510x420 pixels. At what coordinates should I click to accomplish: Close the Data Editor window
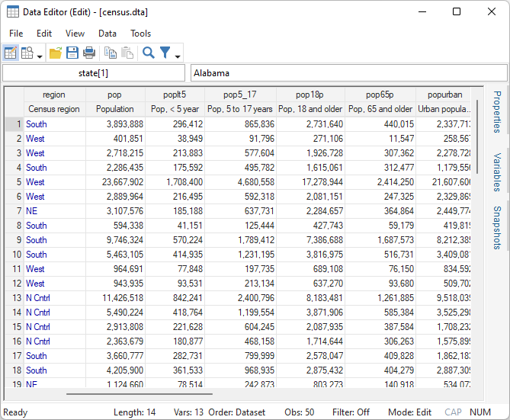(x=492, y=11)
